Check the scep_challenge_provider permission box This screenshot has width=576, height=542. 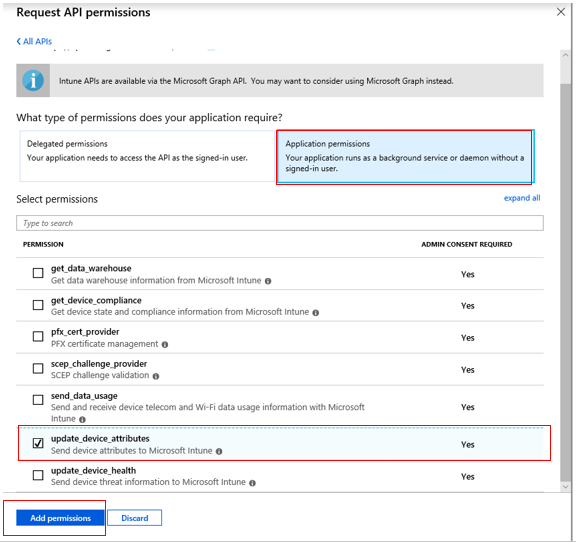pos(38,368)
